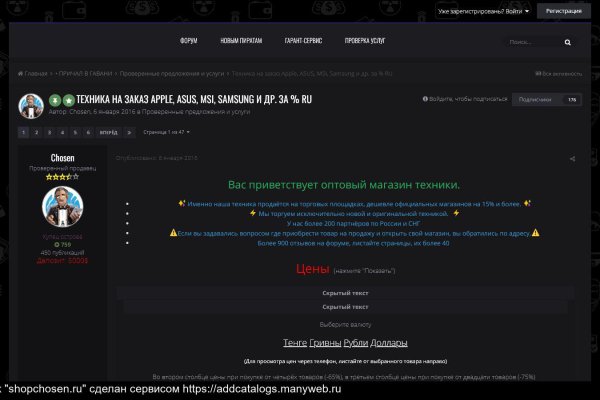Select page 1 in the pagination

23,132
